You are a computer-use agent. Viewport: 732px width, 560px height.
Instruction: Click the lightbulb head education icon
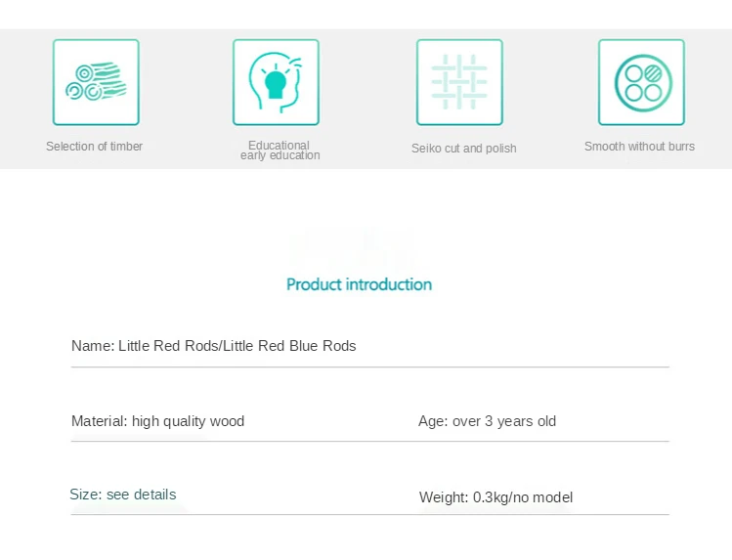point(276,82)
